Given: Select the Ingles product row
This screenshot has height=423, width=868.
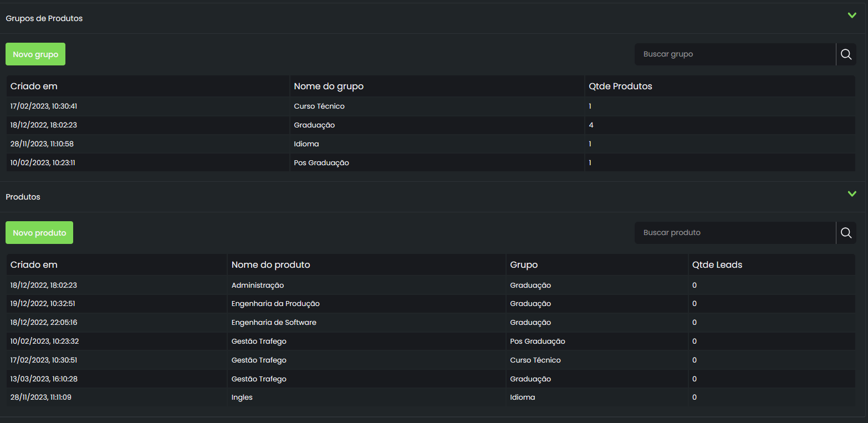Looking at the screenshot, I should point(431,397).
